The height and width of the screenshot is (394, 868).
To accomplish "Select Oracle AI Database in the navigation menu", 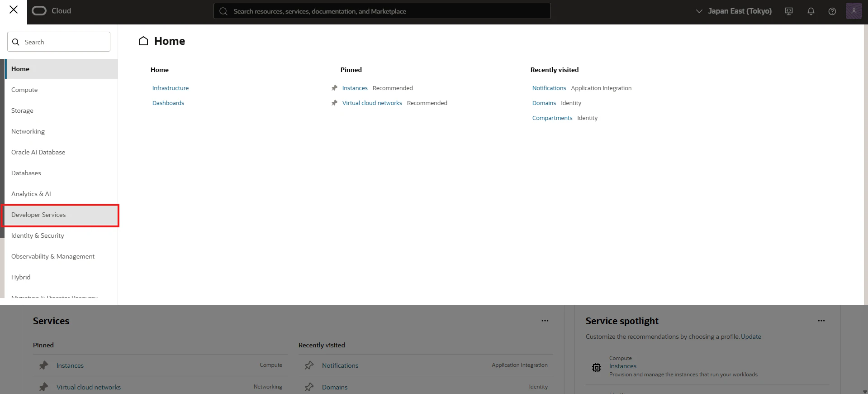I will click(x=62, y=152).
